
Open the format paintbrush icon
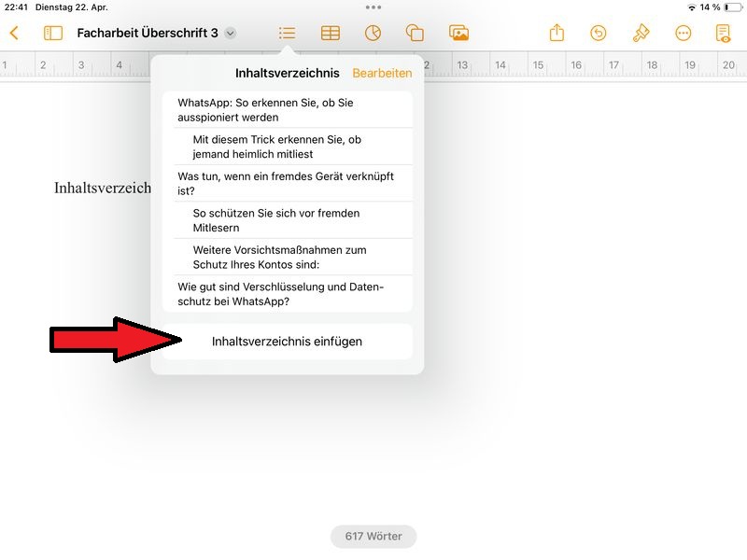(x=641, y=33)
